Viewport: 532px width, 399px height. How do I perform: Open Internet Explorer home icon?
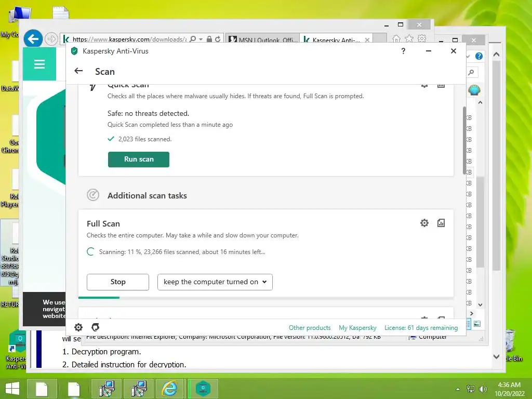[x=396, y=38]
